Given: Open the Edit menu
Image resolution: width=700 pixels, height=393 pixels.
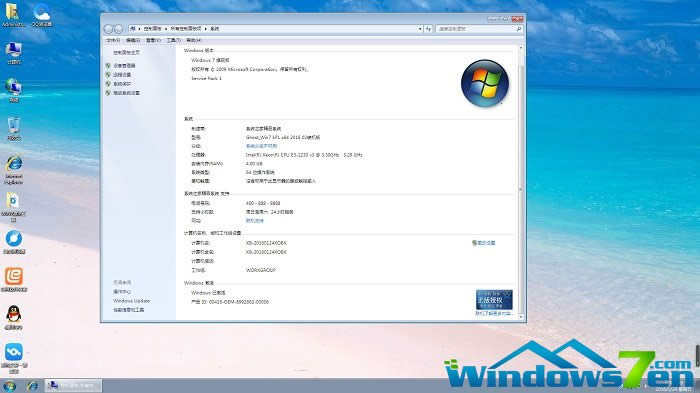Looking at the screenshot, I should (133, 40).
